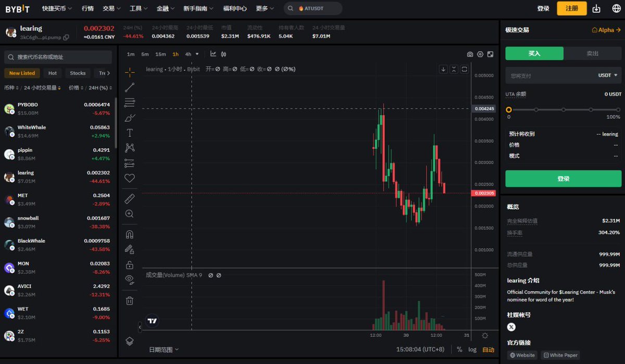Collapse the chart pane with arrows icon
Viewport: 625px width, 364px height.
point(454,69)
